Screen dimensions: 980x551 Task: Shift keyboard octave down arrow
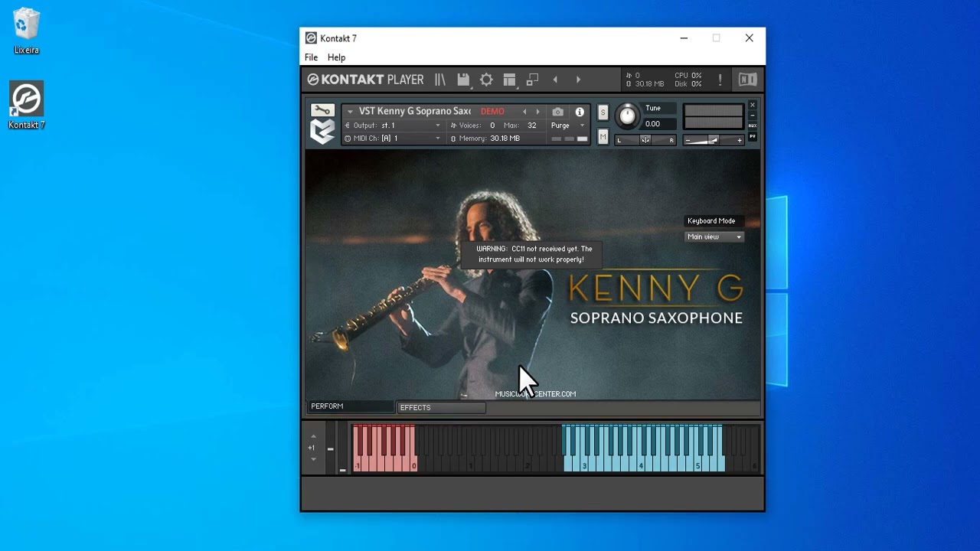313,459
